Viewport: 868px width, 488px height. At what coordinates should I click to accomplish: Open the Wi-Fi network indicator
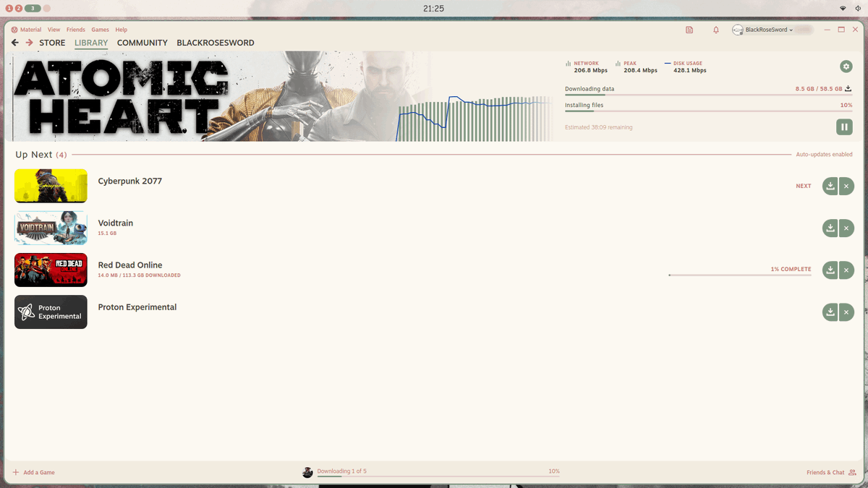[x=843, y=8]
